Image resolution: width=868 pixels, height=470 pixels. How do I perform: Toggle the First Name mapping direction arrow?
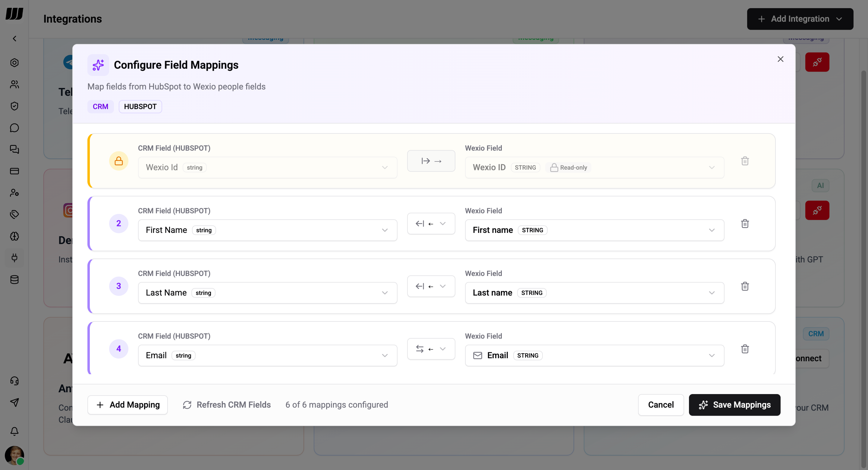tap(431, 223)
